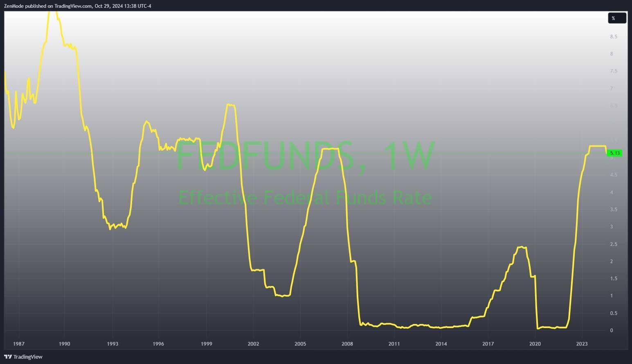This screenshot has width=632, height=364.
Task: Select the 1987 label on time axis
Action: click(x=19, y=344)
